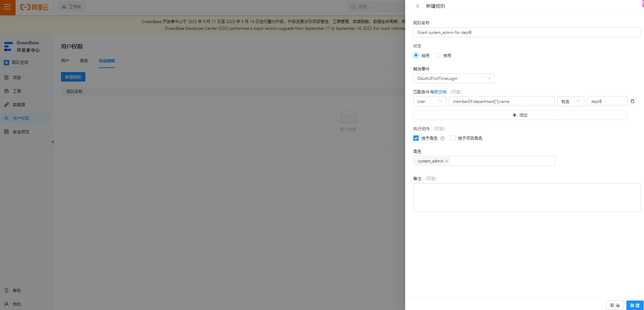Image resolution: width=644 pixels, height=310 pixels.
Task: Close the new rule drawer
Action: click(418, 6)
